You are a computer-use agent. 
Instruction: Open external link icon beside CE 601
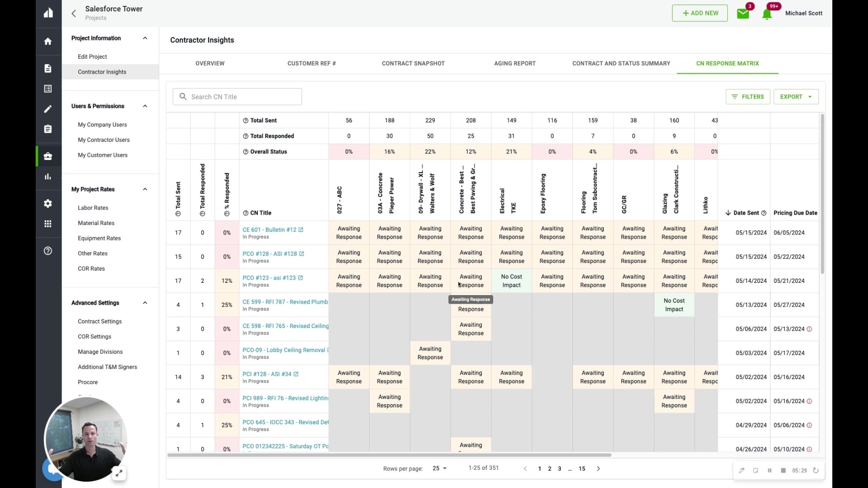(x=301, y=230)
